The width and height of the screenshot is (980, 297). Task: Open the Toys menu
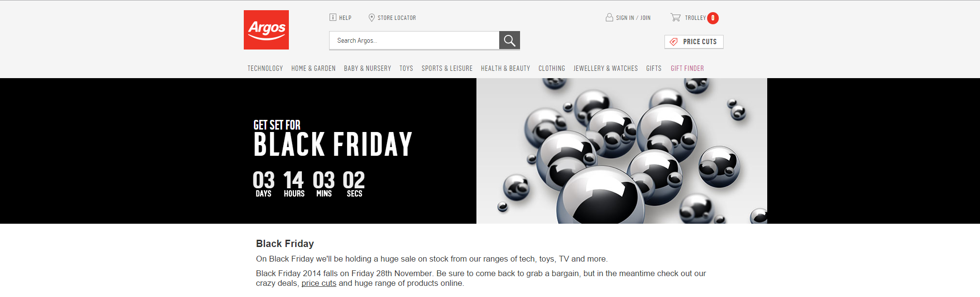click(406, 68)
